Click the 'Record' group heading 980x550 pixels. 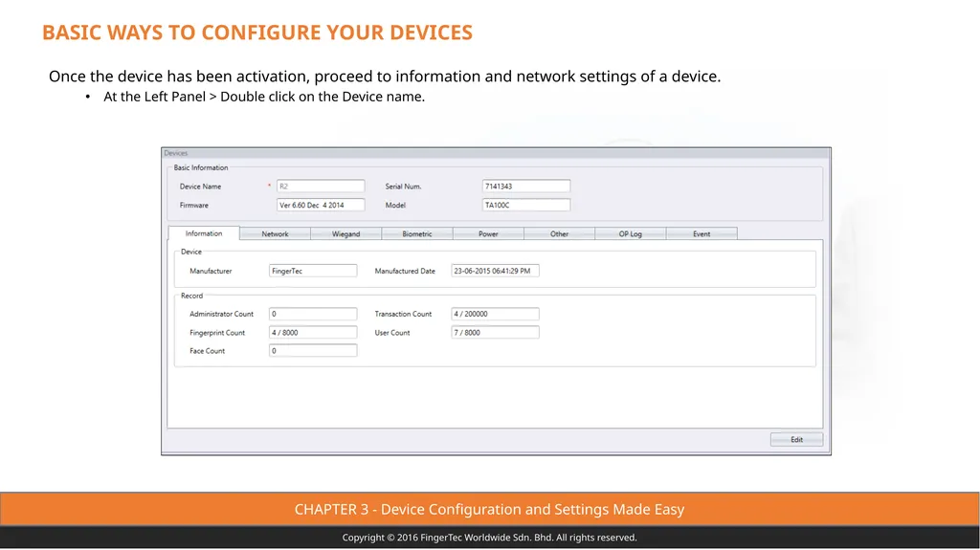coord(191,296)
